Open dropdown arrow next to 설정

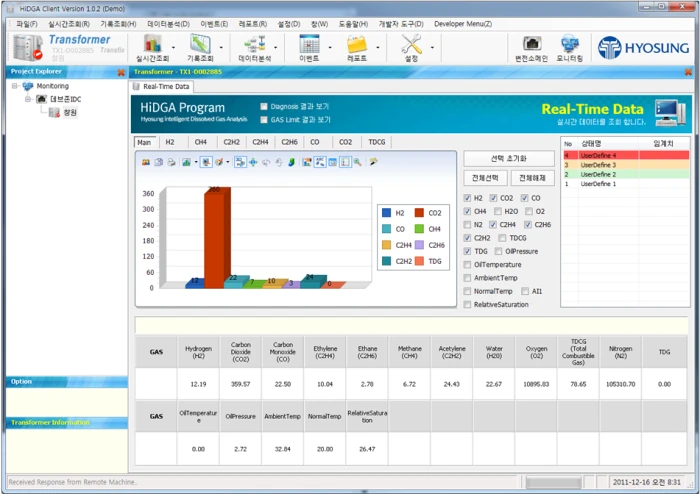pyautogui.click(x=432, y=47)
